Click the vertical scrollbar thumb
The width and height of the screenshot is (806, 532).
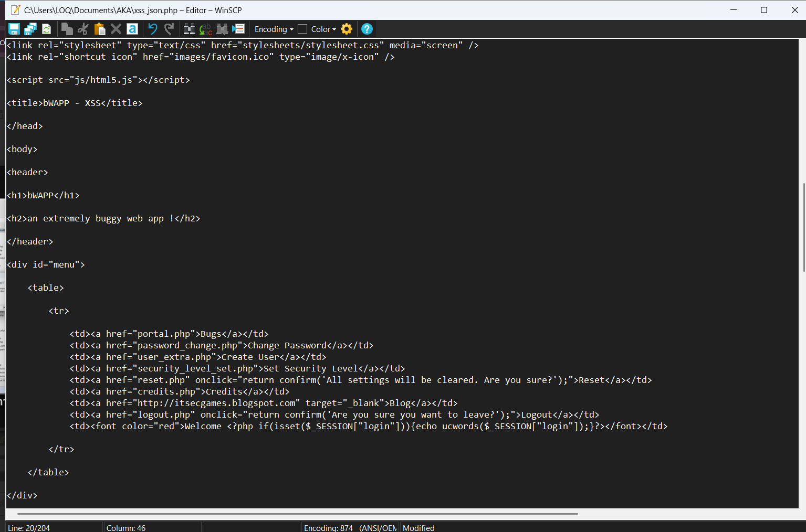(803, 227)
